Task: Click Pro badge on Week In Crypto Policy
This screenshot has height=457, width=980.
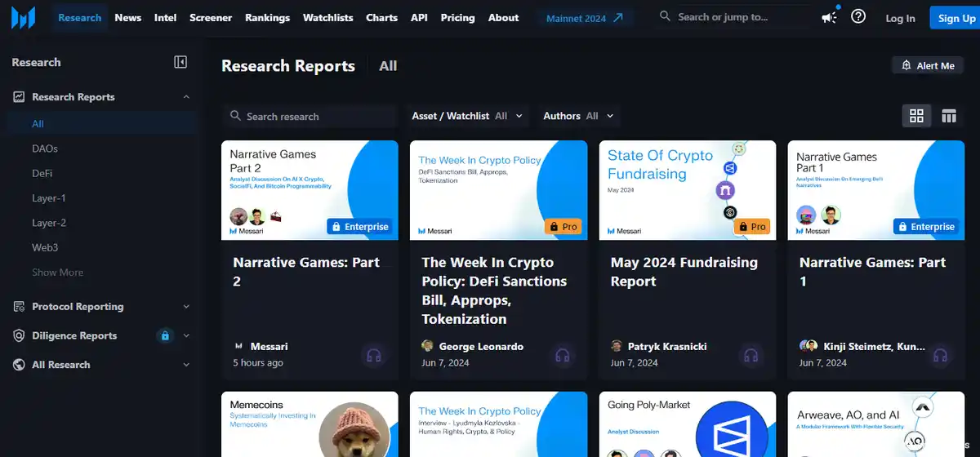Action: coord(563,226)
